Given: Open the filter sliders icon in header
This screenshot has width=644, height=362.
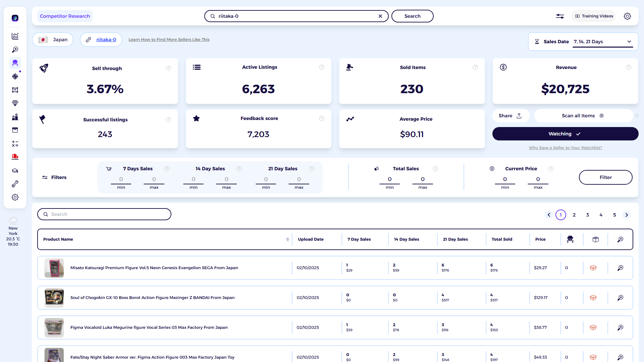Looking at the screenshot, I should [x=560, y=16].
